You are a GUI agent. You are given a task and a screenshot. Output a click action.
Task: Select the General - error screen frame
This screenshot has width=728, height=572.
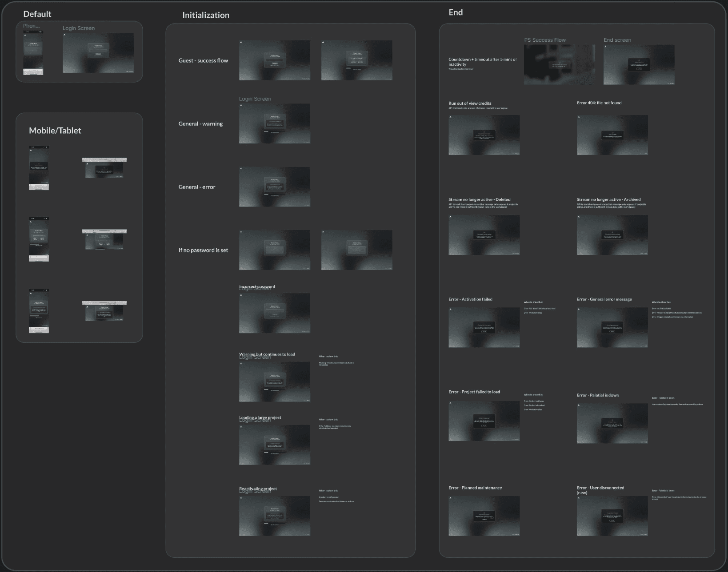pyautogui.click(x=274, y=187)
